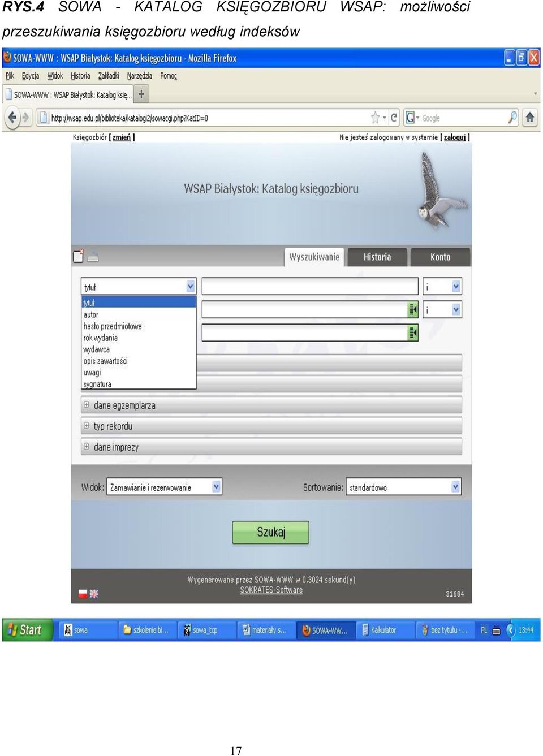Open the index browser icon of third search field
This screenshot has height=756, width=543.
pyautogui.click(x=413, y=332)
